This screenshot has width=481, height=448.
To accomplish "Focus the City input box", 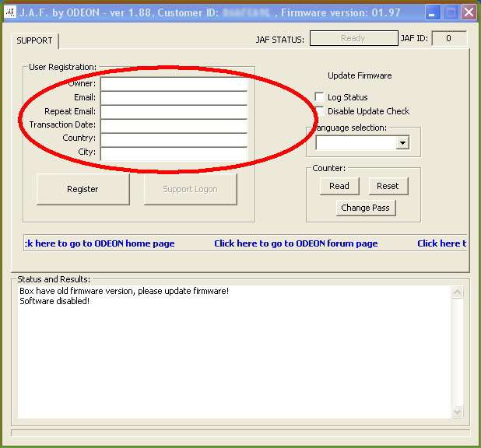I will (x=174, y=154).
